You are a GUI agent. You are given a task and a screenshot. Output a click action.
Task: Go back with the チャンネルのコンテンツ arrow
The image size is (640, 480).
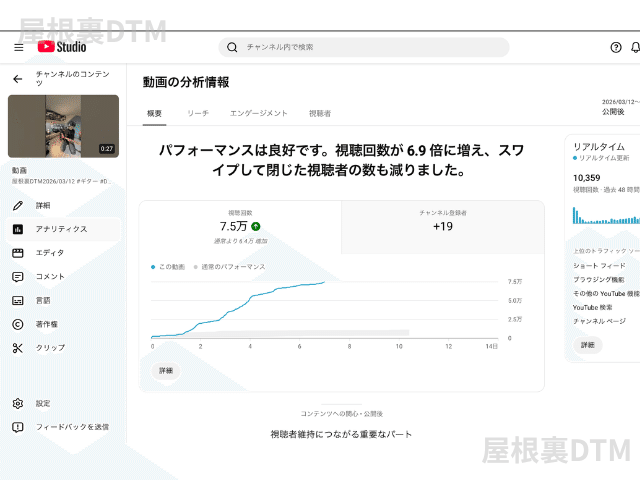point(18,79)
